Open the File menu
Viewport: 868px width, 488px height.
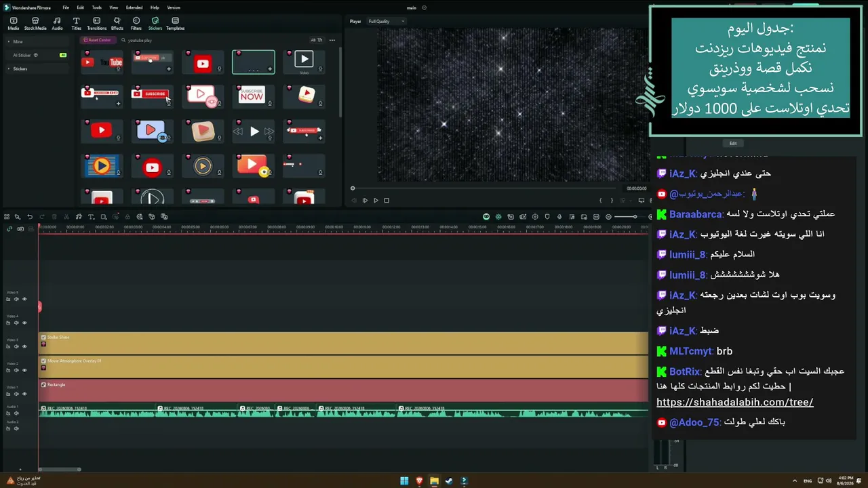tap(66, 7)
